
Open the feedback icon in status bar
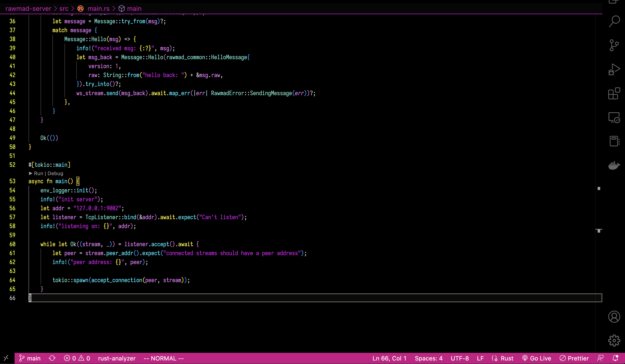(x=600, y=358)
